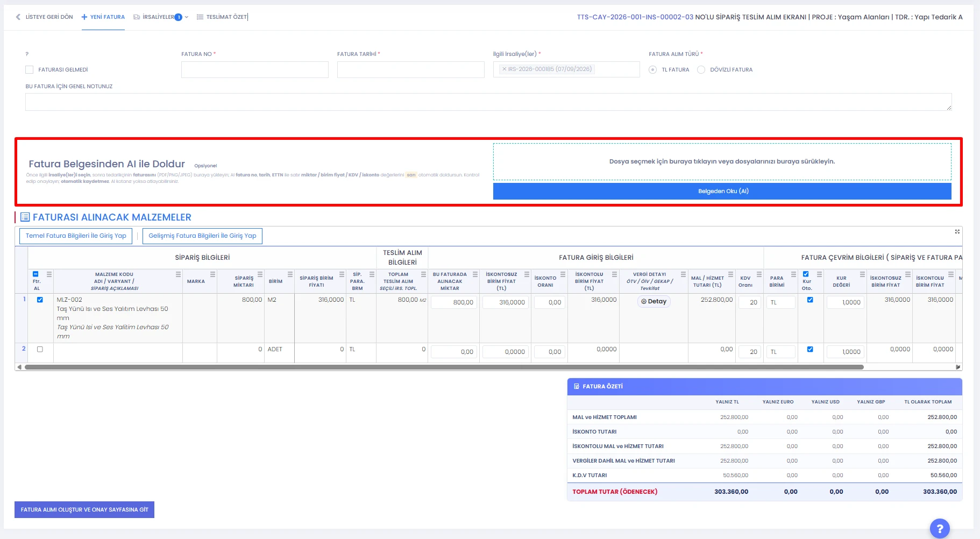Screen dimensions: 980x539
Task: Remove the IRS-2026-000185 irsaliye tag
Action: click(x=504, y=69)
